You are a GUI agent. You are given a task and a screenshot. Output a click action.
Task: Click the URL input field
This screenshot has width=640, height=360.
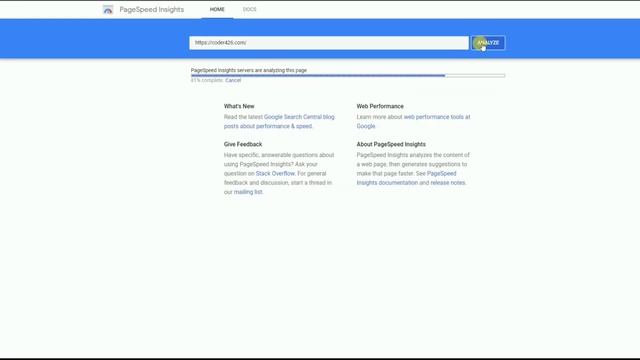click(329, 43)
